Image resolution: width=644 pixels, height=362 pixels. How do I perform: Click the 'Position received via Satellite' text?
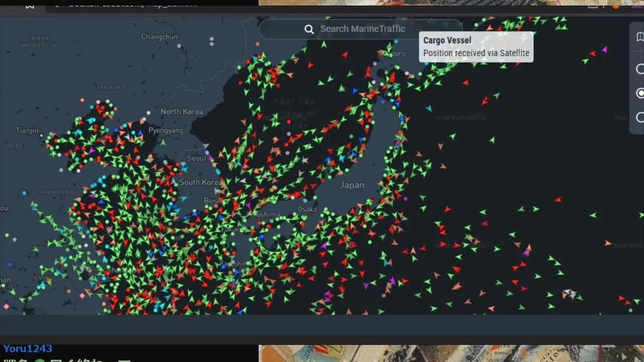point(476,53)
